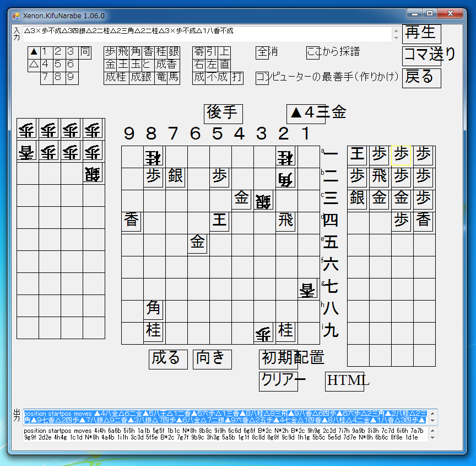Click the 角 piece button in the palette

tap(136, 52)
